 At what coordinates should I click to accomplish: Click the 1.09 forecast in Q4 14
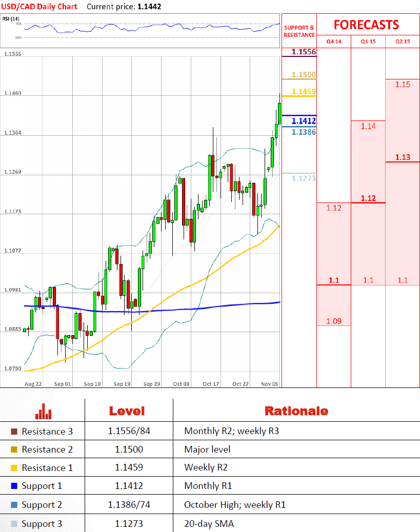[334, 321]
